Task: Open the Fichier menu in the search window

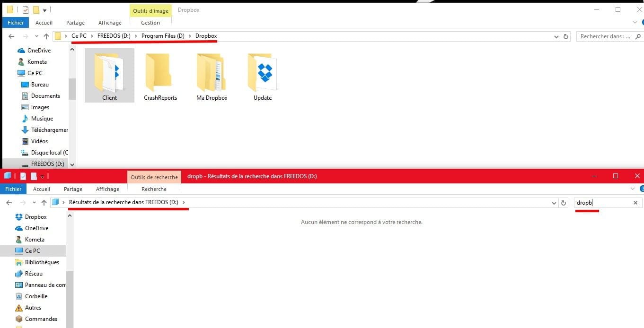Action: pyautogui.click(x=14, y=189)
